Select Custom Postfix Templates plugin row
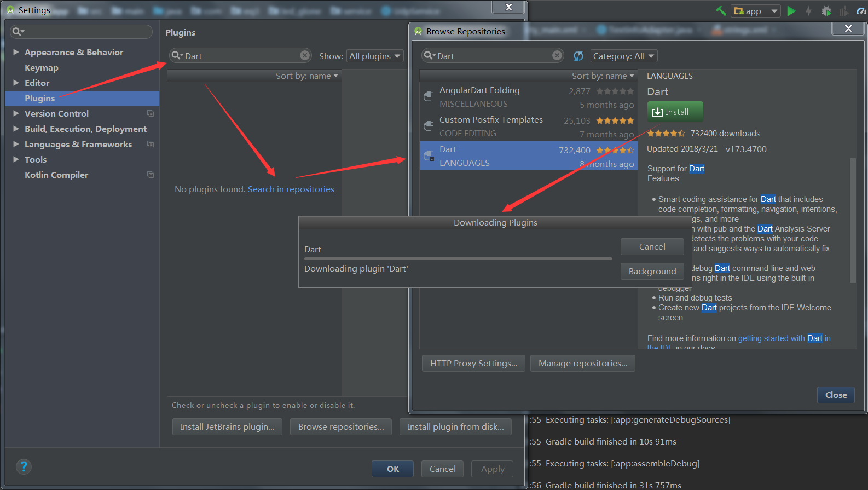 click(x=528, y=126)
